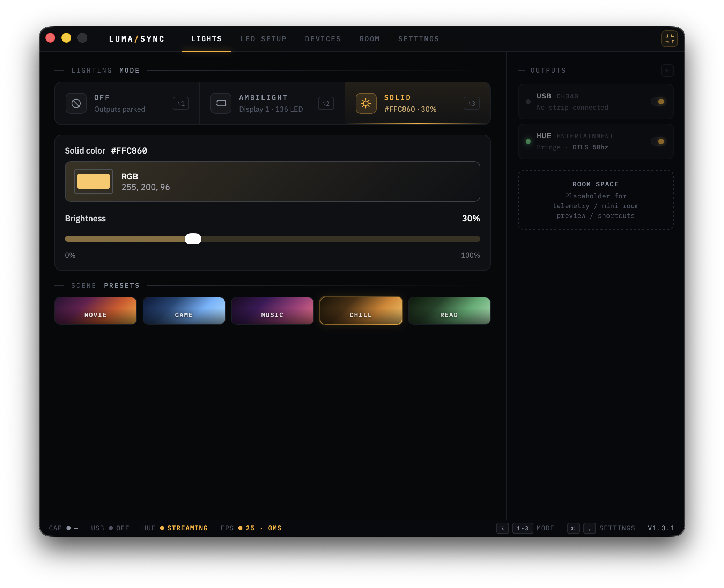This screenshot has height=588, width=724.
Task: Click the SETTINGS label in status bar
Action: (617, 528)
